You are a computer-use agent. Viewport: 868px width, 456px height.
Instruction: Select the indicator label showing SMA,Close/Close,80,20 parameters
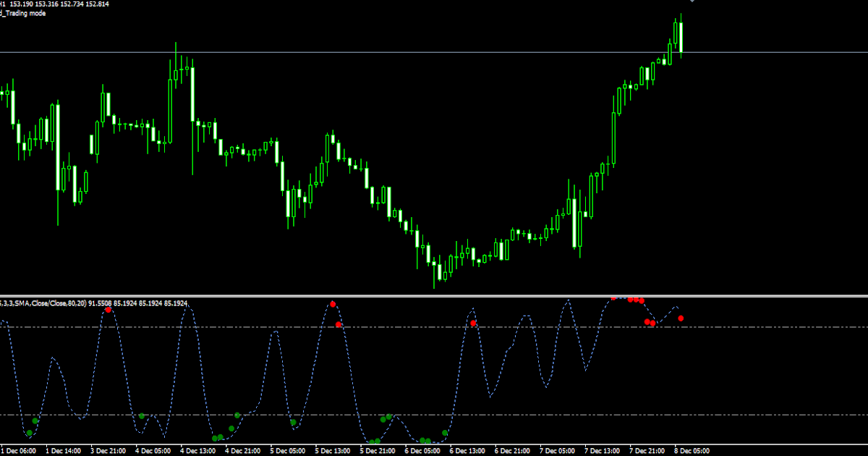click(x=94, y=303)
